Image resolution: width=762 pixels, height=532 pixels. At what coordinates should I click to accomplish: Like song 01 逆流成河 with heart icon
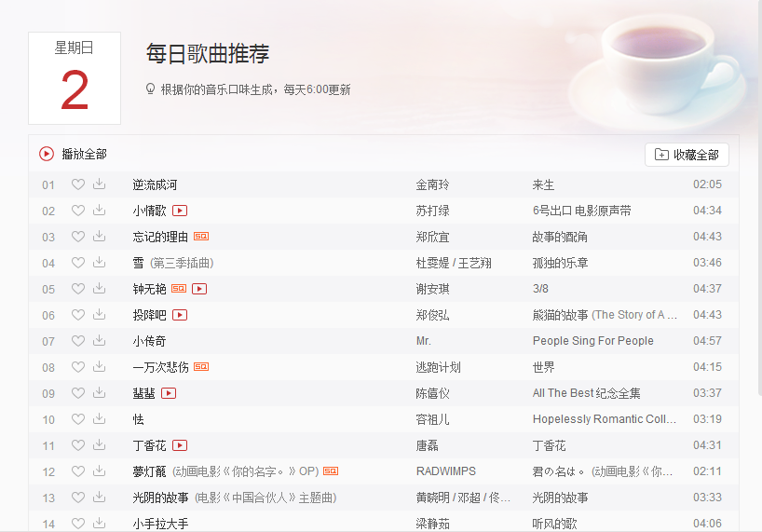pos(77,184)
